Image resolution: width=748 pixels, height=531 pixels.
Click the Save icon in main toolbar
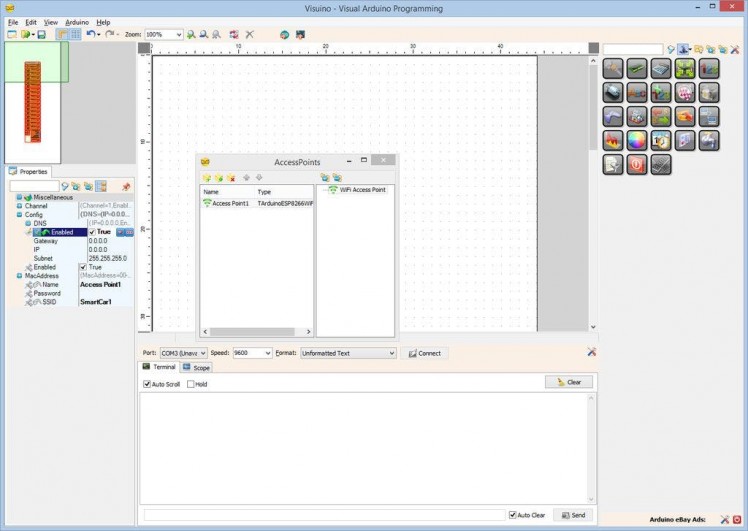tap(41, 34)
